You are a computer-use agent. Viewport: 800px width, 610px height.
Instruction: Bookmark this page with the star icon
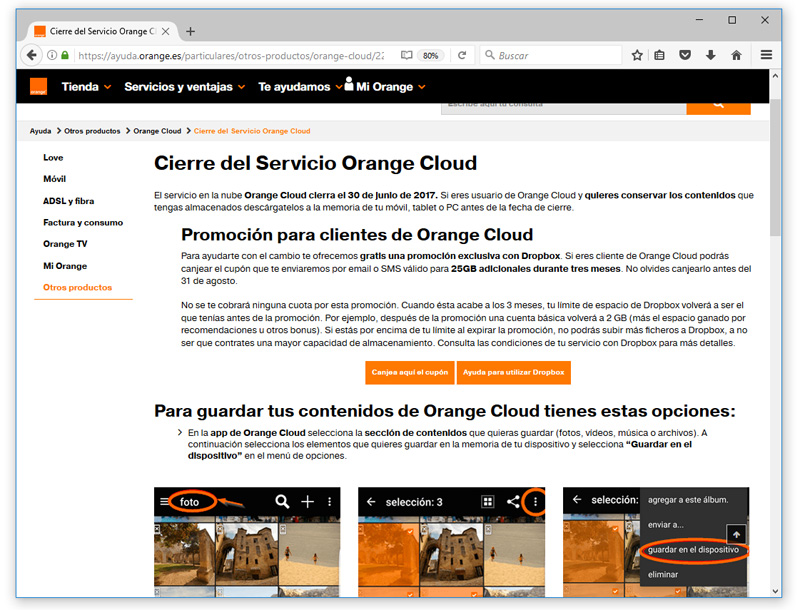(x=637, y=55)
